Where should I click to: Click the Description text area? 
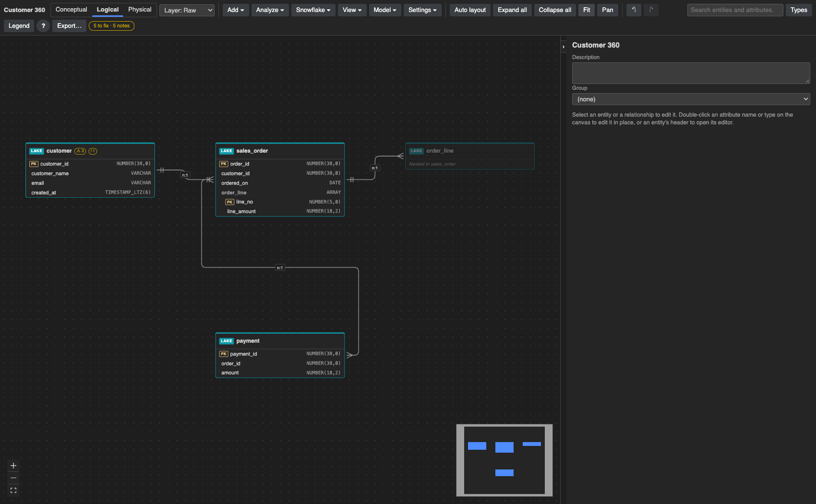pyautogui.click(x=691, y=73)
